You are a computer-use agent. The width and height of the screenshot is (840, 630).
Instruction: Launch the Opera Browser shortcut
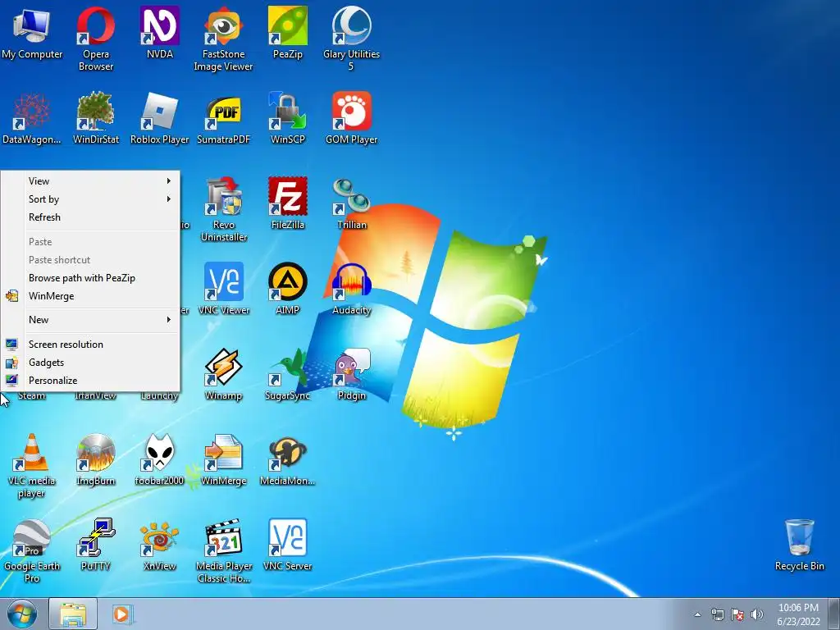click(95, 38)
